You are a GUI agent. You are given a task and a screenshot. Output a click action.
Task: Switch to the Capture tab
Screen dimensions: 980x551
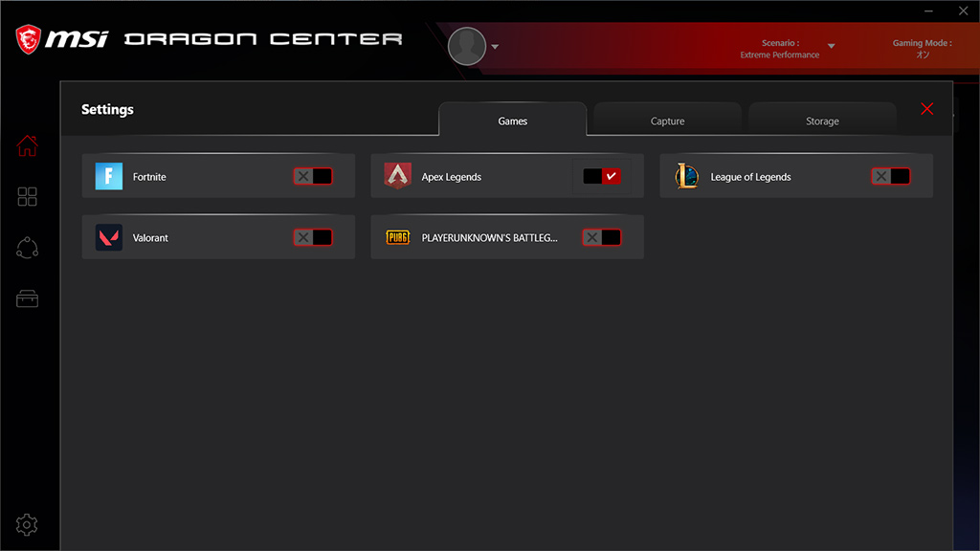(x=667, y=121)
